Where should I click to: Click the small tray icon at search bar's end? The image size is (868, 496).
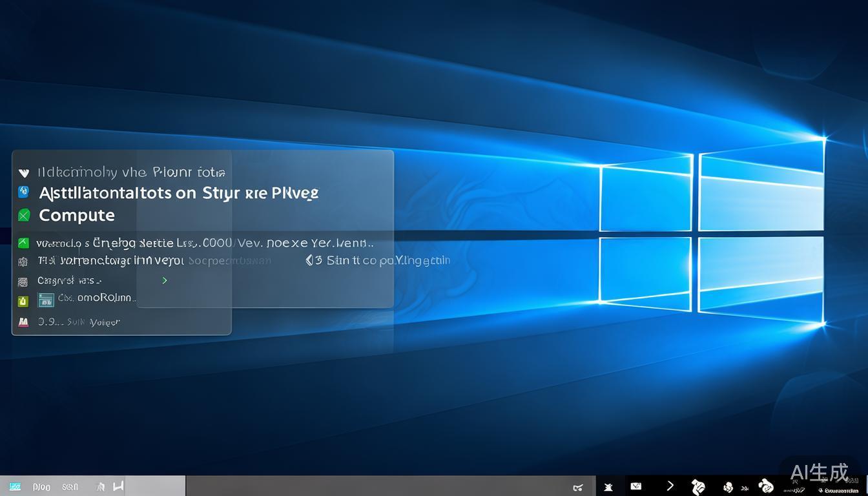578,487
